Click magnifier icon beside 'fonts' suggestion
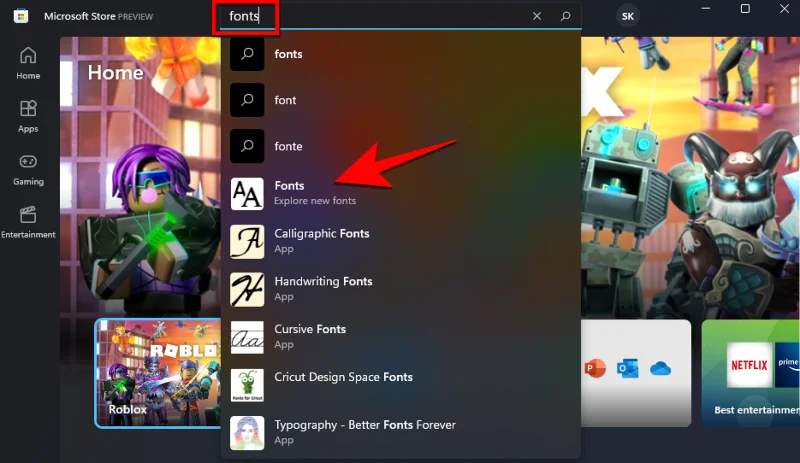 click(x=247, y=54)
